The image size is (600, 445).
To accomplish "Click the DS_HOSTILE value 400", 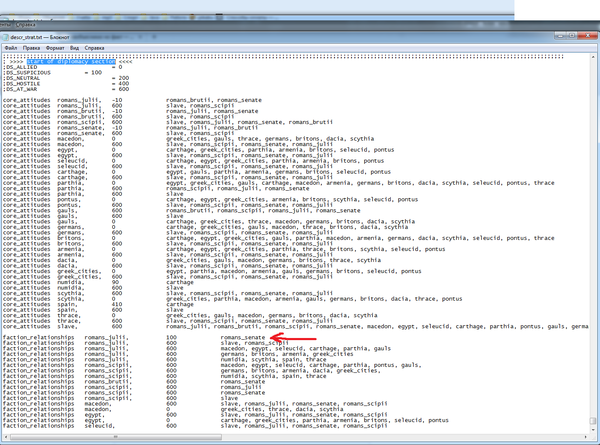I will pyautogui.click(x=123, y=83).
